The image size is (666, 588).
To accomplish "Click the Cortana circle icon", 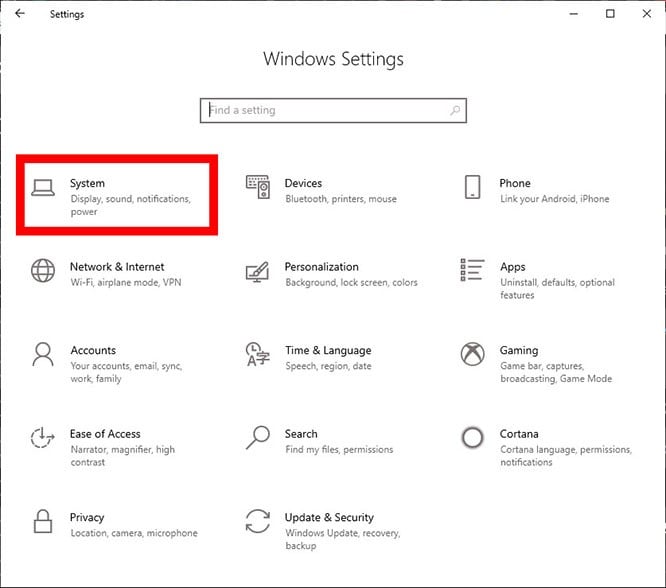I will 472,438.
